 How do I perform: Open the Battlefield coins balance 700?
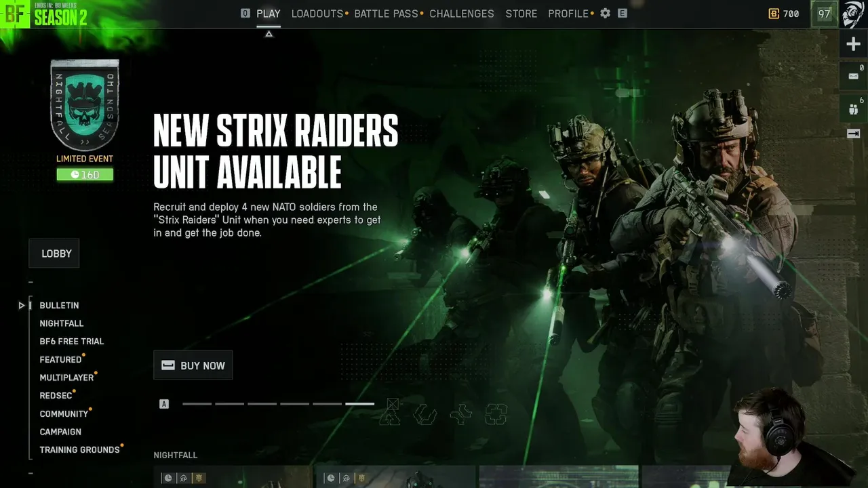click(x=784, y=14)
